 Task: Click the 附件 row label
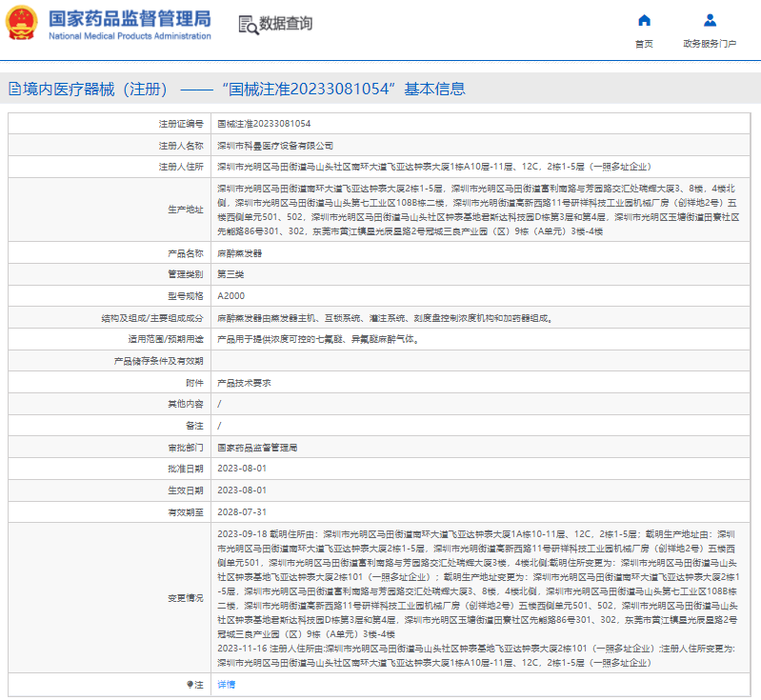click(194, 383)
